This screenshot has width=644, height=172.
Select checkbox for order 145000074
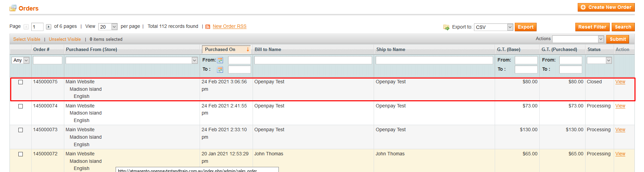[x=20, y=106]
